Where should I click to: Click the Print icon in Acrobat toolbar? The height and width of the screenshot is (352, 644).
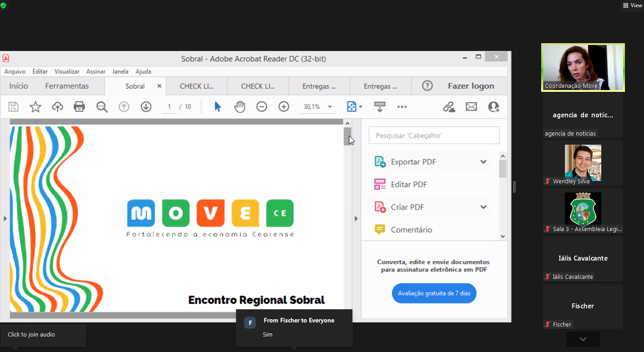pyautogui.click(x=79, y=107)
